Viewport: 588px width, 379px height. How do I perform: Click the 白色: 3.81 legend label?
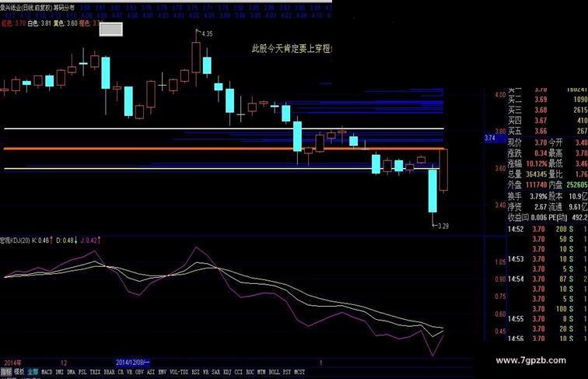tap(40, 23)
